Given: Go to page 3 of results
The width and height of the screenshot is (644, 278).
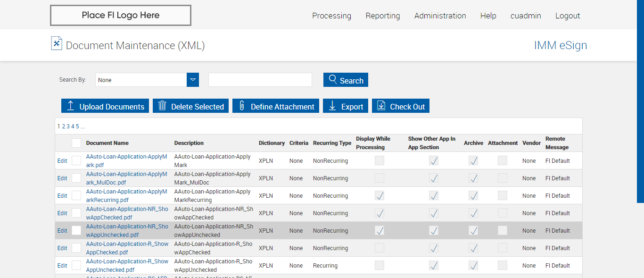Looking at the screenshot, I should (68, 126).
